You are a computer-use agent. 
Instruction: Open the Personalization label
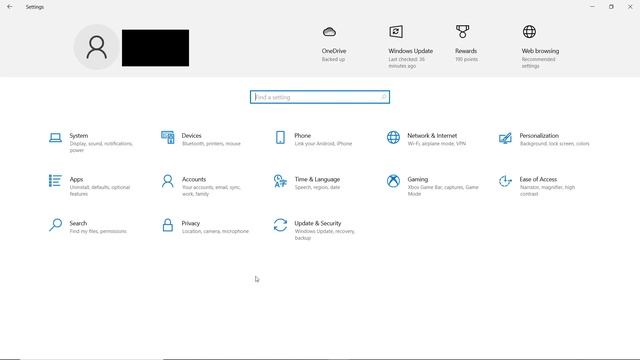pos(539,136)
